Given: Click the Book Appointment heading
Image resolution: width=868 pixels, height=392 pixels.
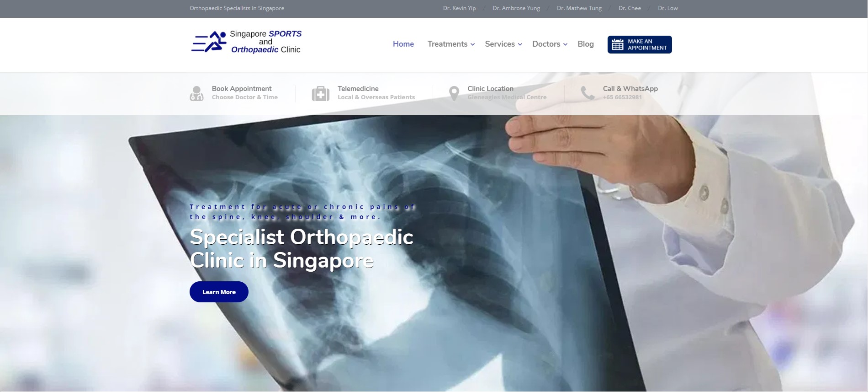Looking at the screenshot, I should pos(242,89).
